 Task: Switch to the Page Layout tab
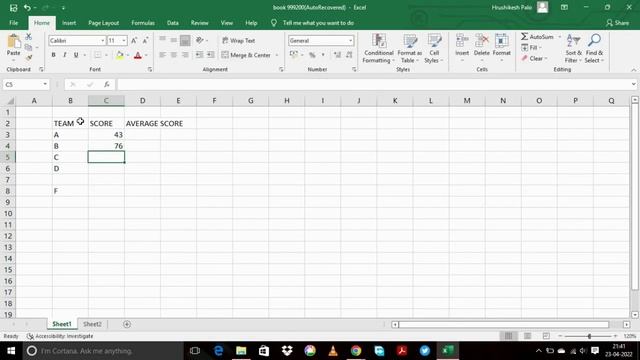tap(104, 23)
